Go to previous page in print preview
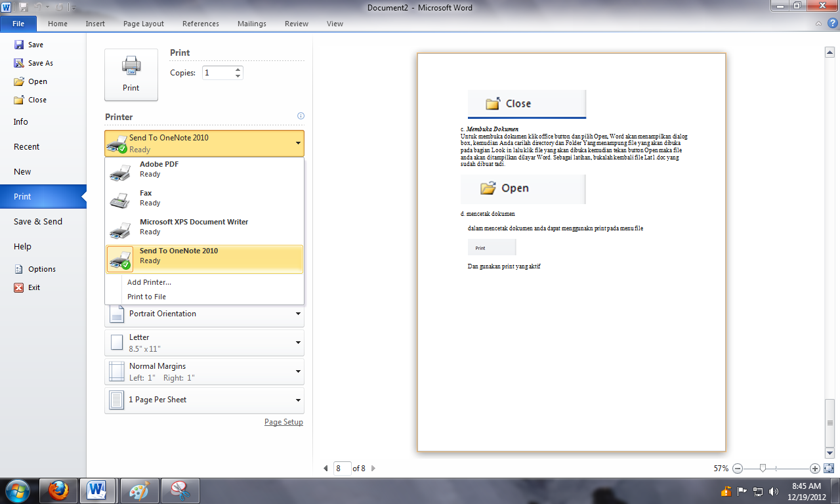Image resolution: width=840 pixels, height=504 pixels. click(x=325, y=469)
